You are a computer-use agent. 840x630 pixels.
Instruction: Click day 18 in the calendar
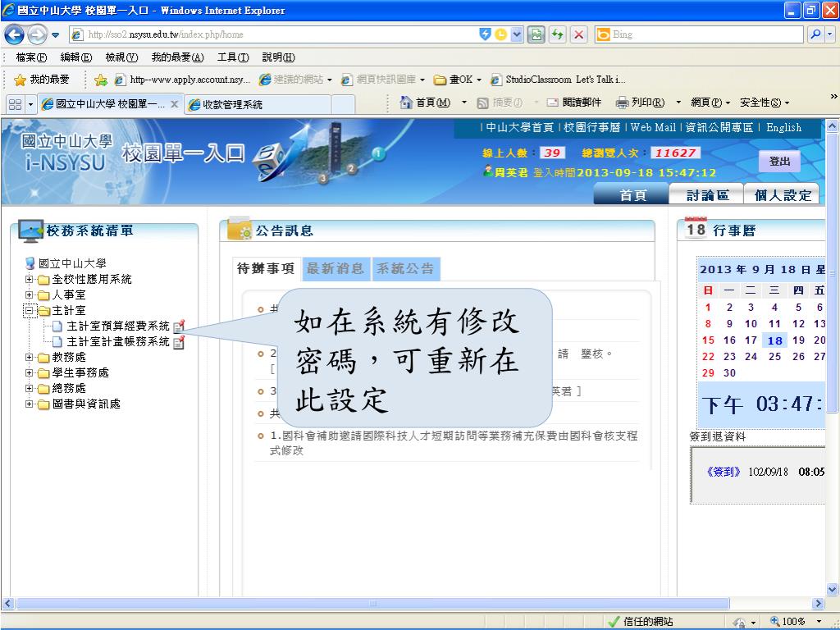click(x=774, y=340)
